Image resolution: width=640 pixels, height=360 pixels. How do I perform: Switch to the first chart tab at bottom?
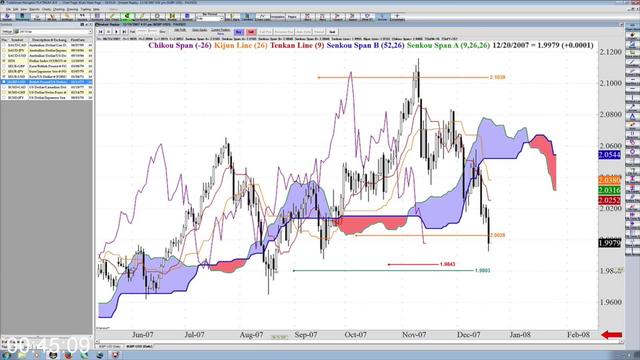[110, 347]
